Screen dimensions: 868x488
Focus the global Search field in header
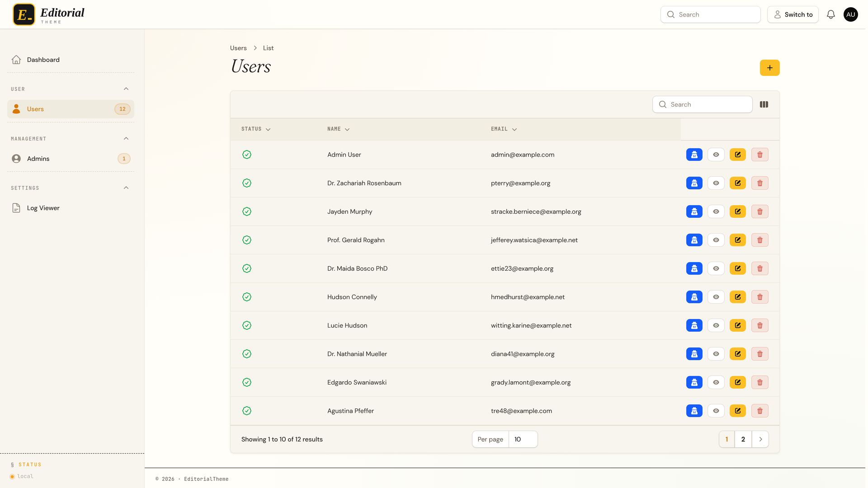click(x=710, y=14)
